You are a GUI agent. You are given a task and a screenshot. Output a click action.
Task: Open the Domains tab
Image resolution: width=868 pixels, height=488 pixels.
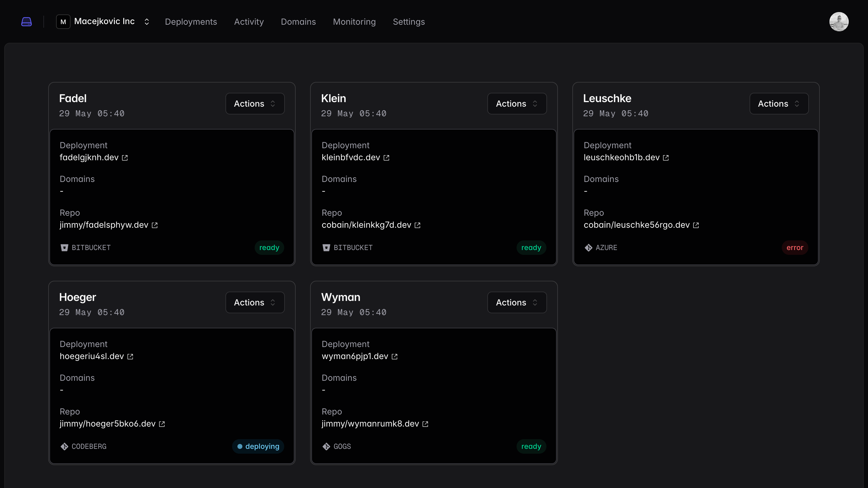click(298, 22)
